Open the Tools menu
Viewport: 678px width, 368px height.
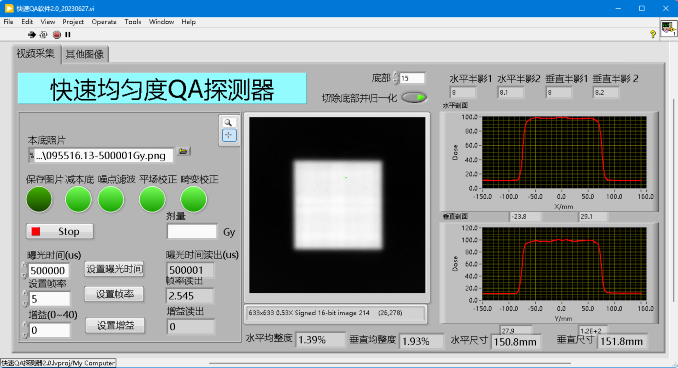133,22
